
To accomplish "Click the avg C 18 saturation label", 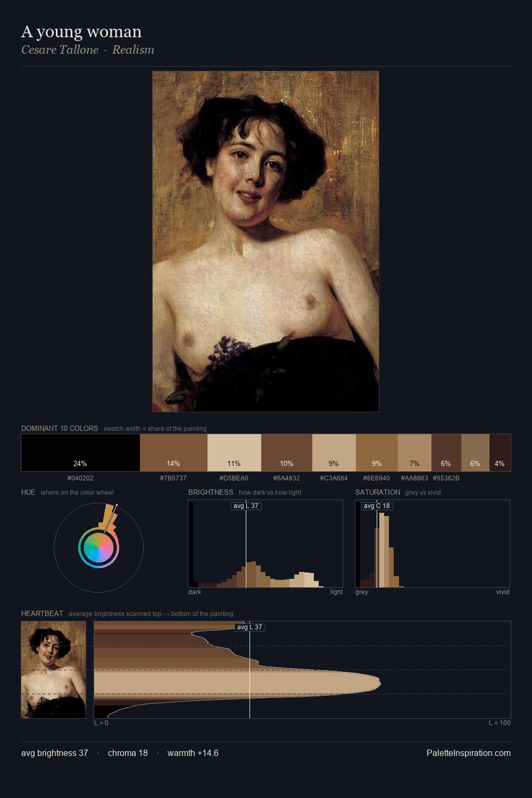I will [377, 506].
